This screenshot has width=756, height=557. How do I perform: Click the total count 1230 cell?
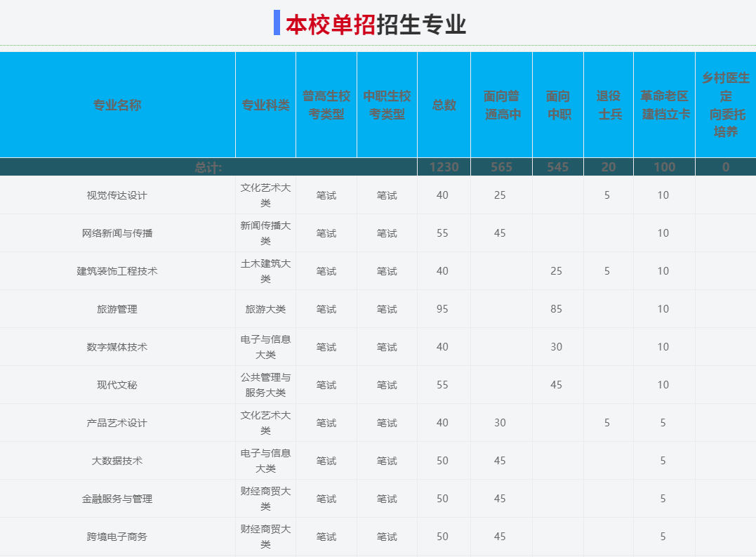pos(444,167)
